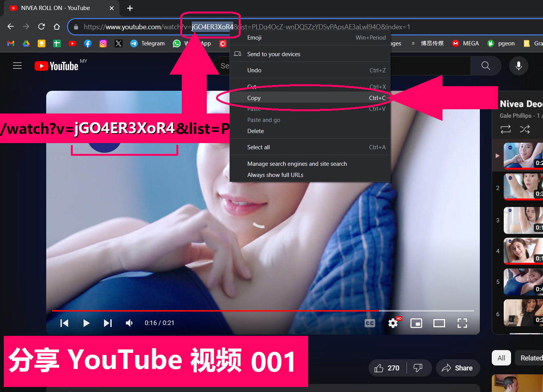Go back using the browser back arrow
Screen dimensions: 543x392
pyautogui.click(x=11, y=27)
